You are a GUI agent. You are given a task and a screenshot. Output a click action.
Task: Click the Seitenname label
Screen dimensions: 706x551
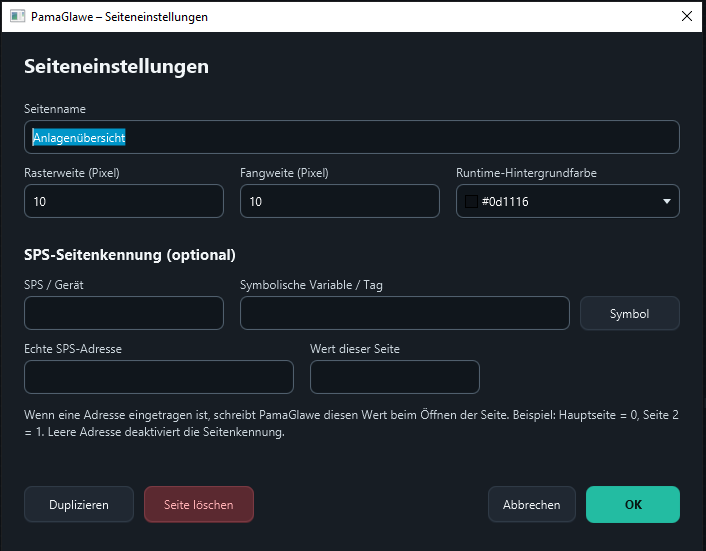point(55,109)
